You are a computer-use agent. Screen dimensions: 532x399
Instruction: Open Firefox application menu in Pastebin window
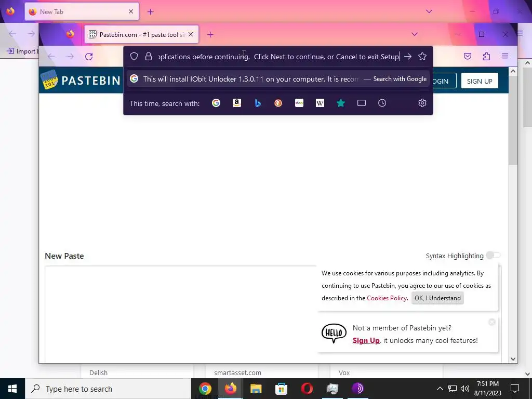[505, 56]
